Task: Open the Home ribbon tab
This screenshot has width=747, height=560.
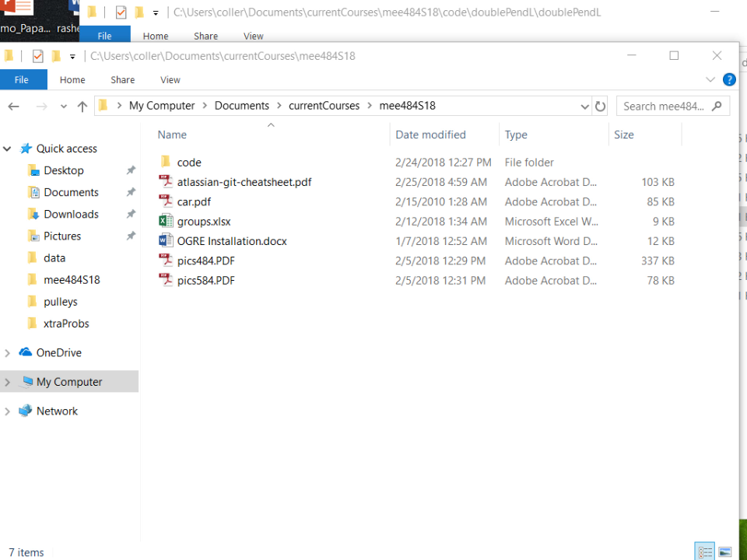Action: [x=72, y=79]
